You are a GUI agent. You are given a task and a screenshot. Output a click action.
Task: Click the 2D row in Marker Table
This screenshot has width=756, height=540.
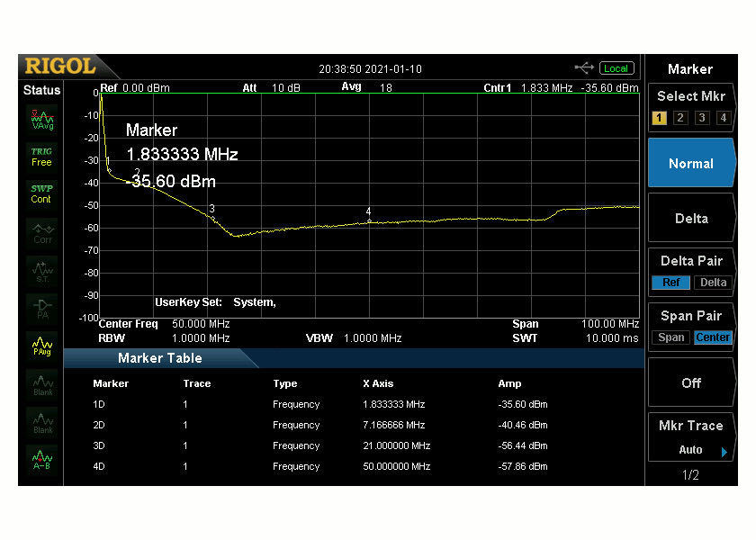[354, 425]
